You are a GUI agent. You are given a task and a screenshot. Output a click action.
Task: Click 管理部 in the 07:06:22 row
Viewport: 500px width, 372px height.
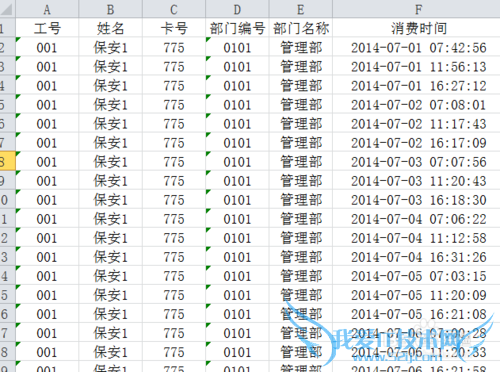(301, 218)
